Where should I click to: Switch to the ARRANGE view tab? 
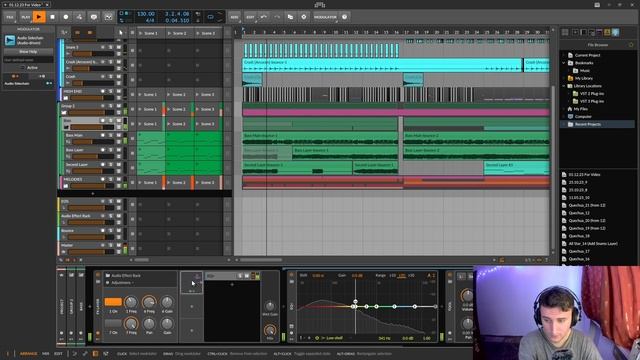(28, 353)
